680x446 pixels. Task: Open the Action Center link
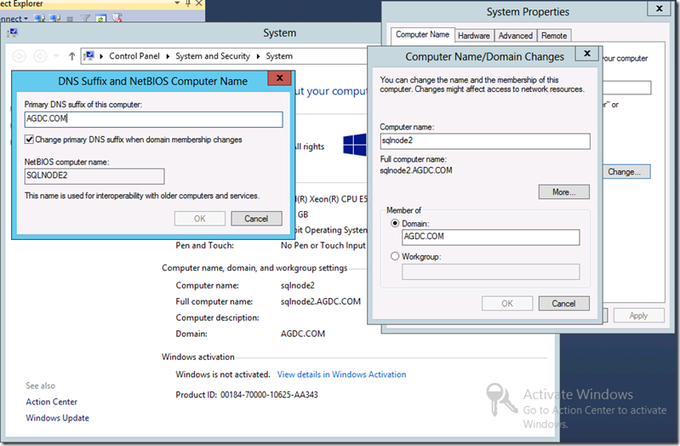click(52, 402)
